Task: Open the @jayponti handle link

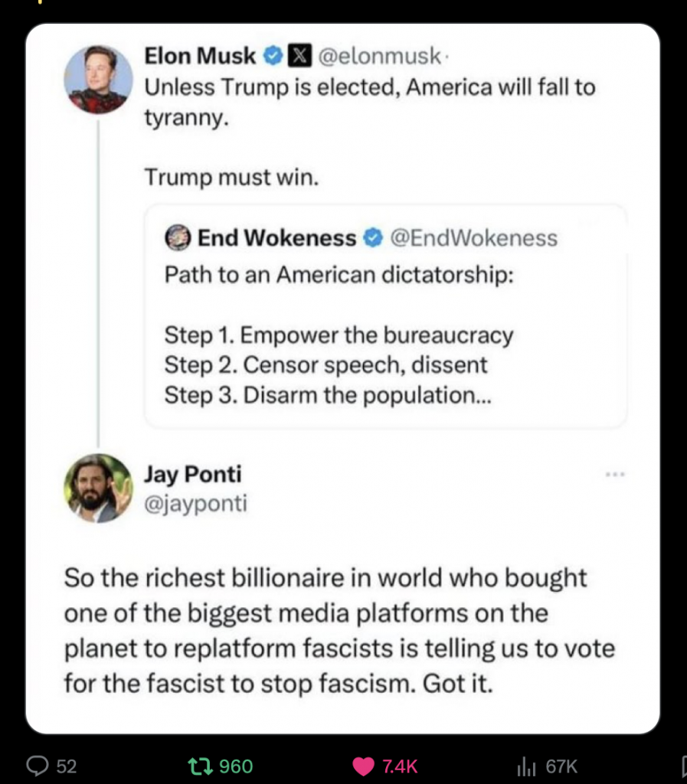Action: click(195, 505)
